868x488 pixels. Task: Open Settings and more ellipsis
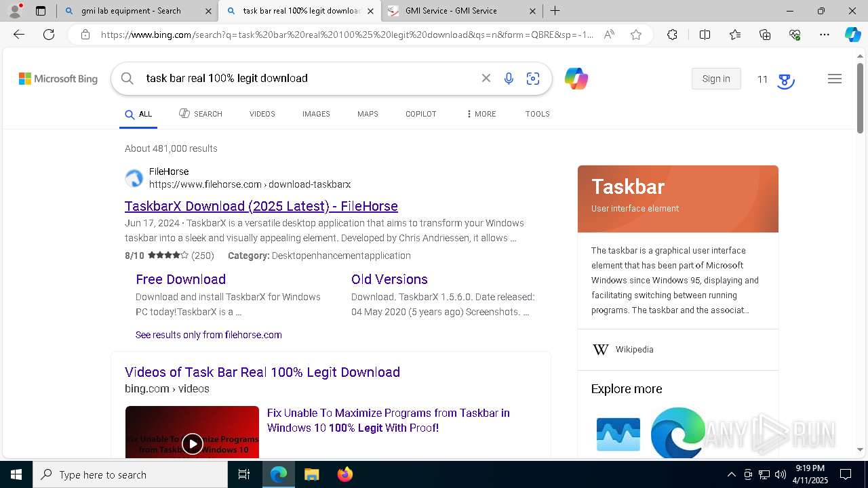[x=825, y=35]
